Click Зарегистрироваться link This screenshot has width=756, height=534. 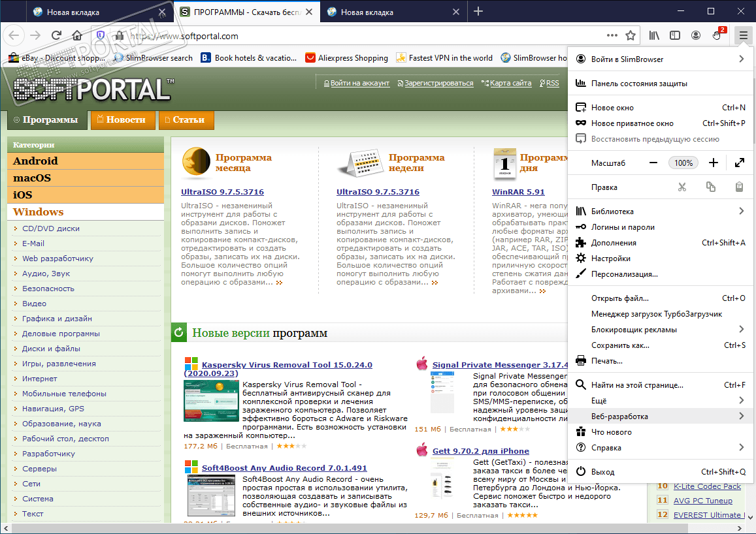[438, 83]
